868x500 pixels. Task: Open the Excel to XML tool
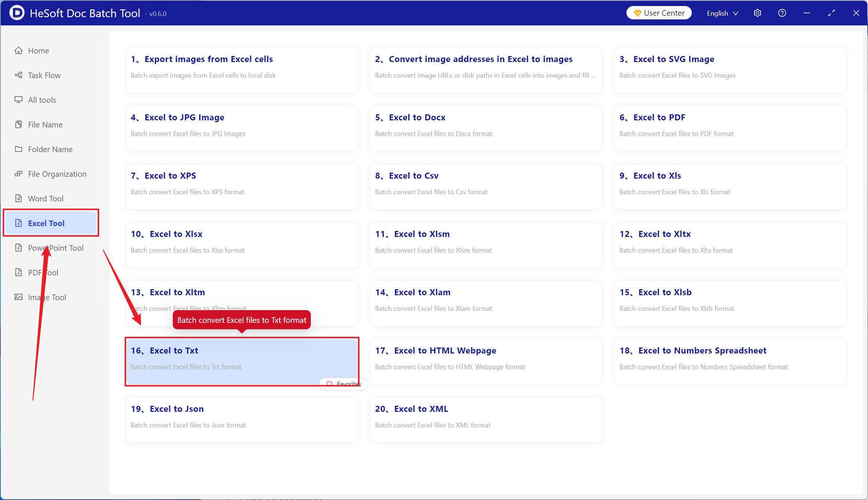pyautogui.click(x=486, y=420)
